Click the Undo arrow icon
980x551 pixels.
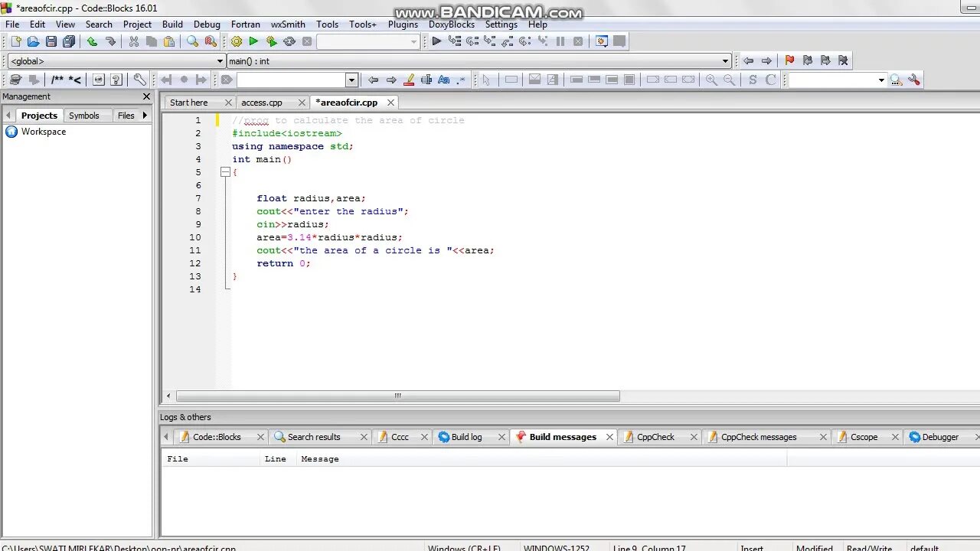click(x=92, y=41)
